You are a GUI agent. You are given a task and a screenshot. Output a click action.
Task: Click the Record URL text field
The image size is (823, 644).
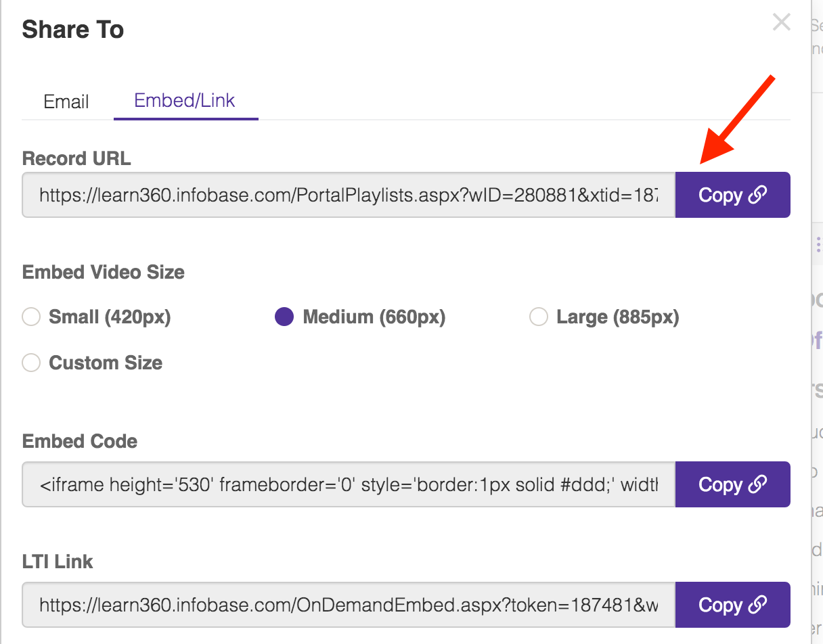click(349, 195)
